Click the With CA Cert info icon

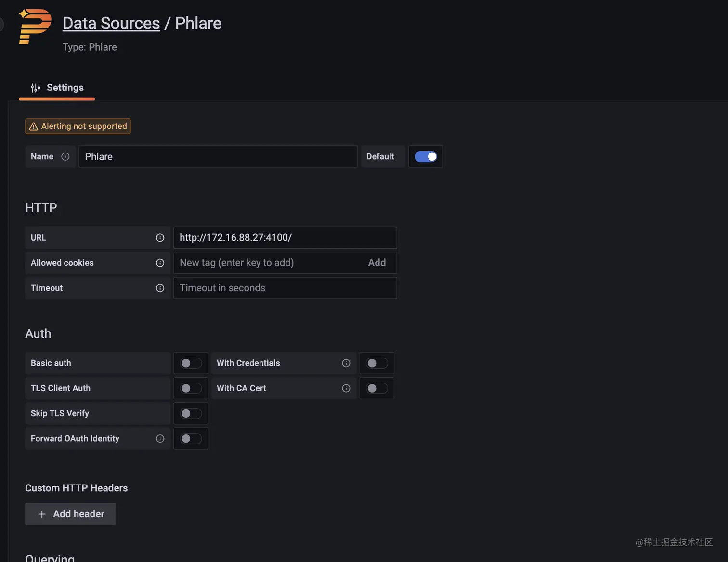pos(346,388)
